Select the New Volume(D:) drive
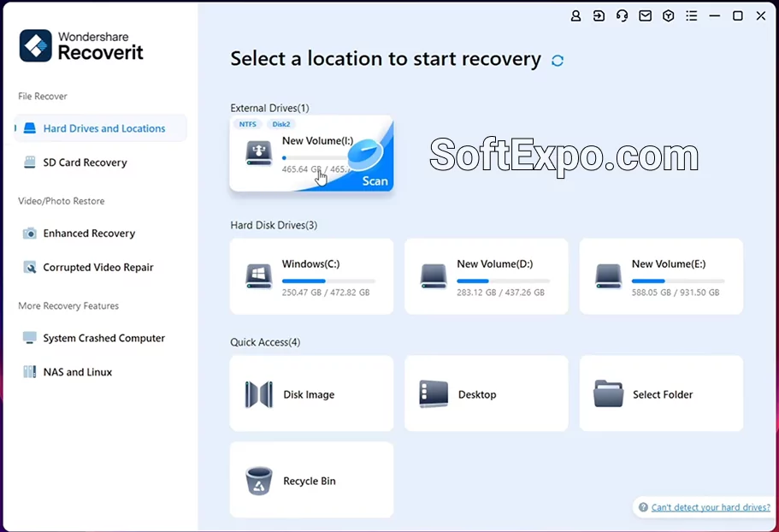This screenshot has width=779, height=532. [x=486, y=275]
